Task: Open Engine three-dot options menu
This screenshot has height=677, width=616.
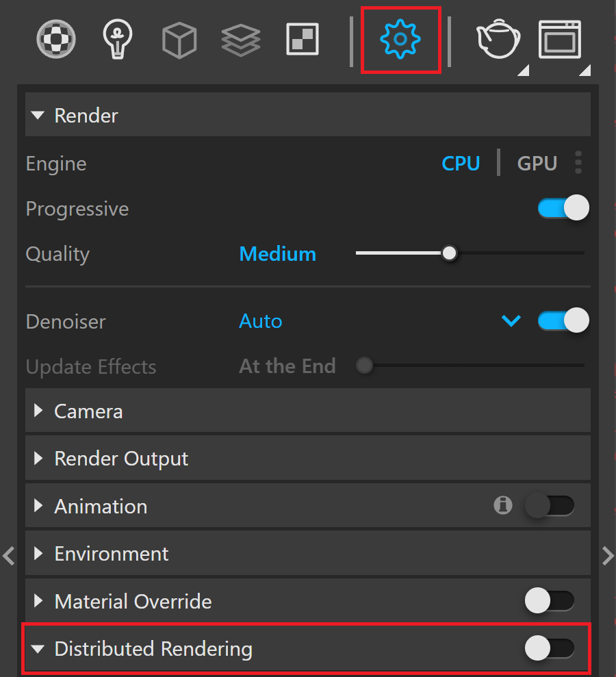Action: point(578,163)
